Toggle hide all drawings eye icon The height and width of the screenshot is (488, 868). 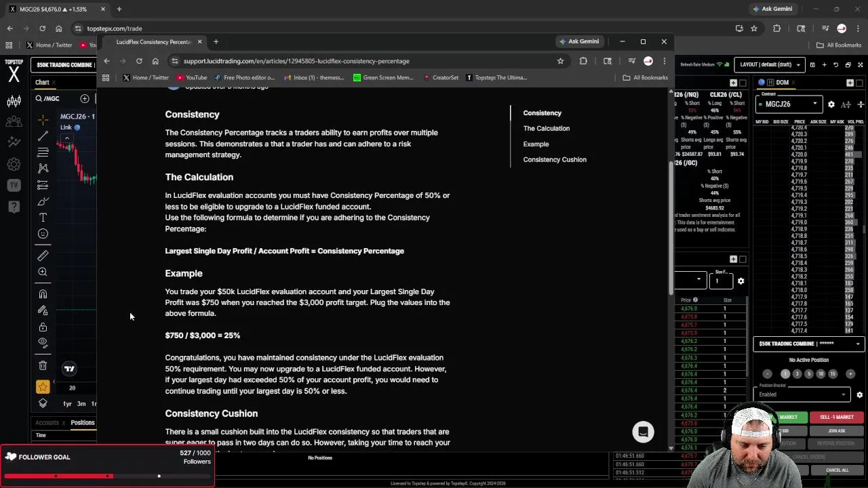[43, 342]
